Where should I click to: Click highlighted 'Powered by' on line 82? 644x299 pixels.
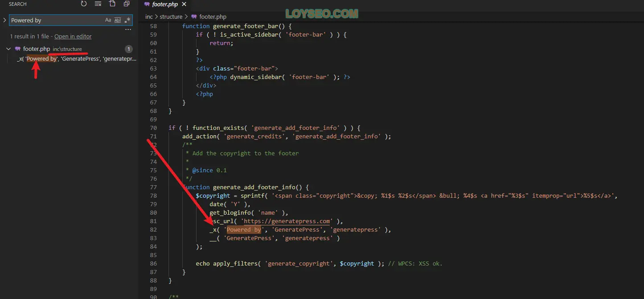coord(244,229)
